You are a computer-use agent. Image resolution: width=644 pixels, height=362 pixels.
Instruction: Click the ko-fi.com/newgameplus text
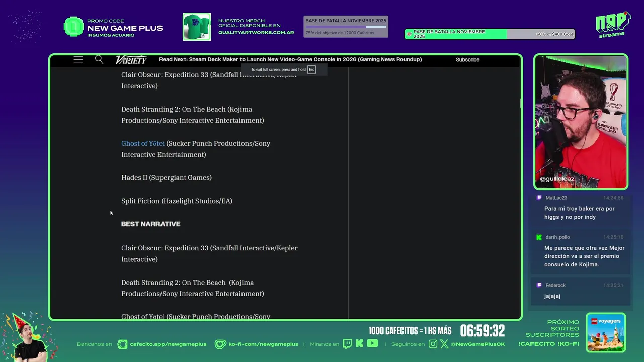(263, 344)
